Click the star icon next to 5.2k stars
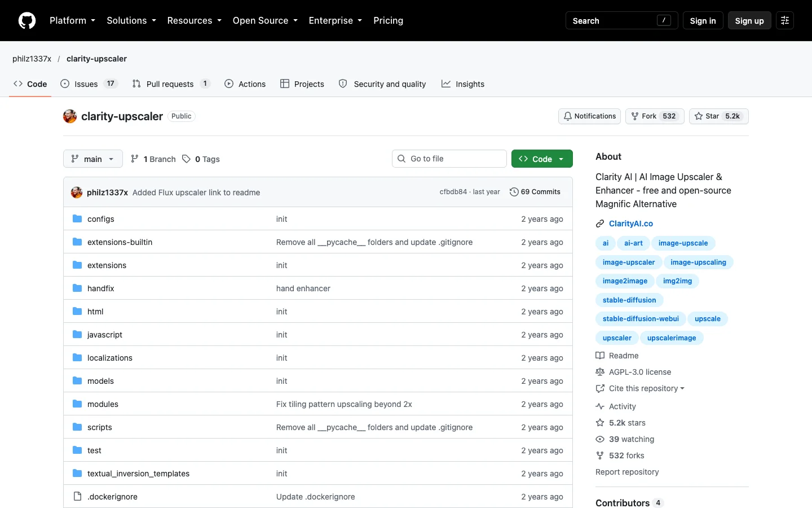 (x=600, y=423)
